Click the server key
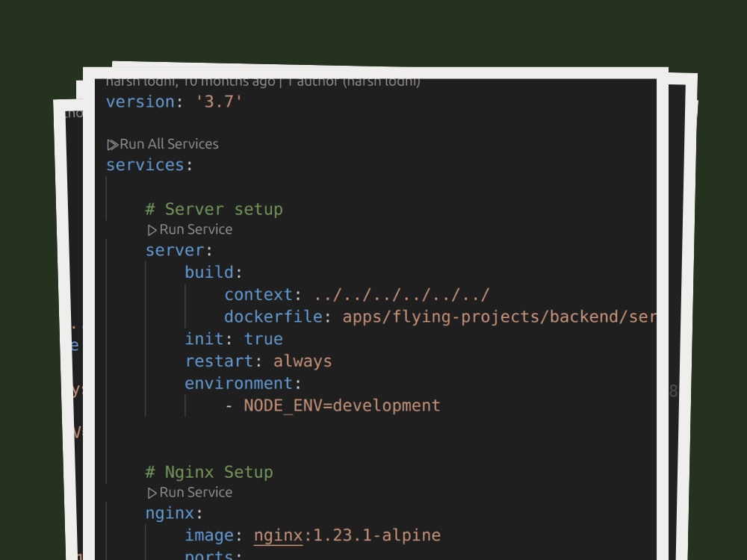 pos(175,250)
